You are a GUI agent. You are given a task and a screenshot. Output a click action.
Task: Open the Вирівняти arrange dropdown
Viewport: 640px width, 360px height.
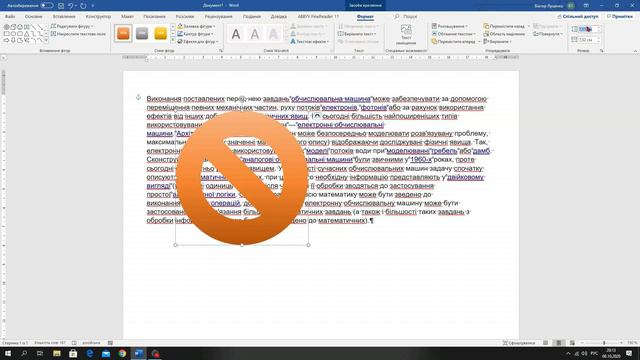[498, 42]
